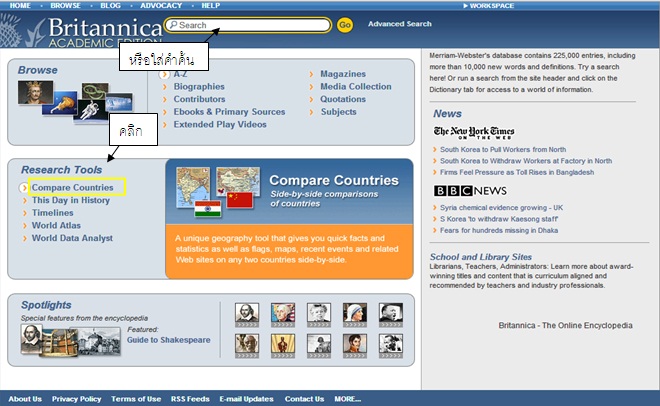Open the WORKSPACE link in top bar
The image size is (660, 406).
click(488, 5)
